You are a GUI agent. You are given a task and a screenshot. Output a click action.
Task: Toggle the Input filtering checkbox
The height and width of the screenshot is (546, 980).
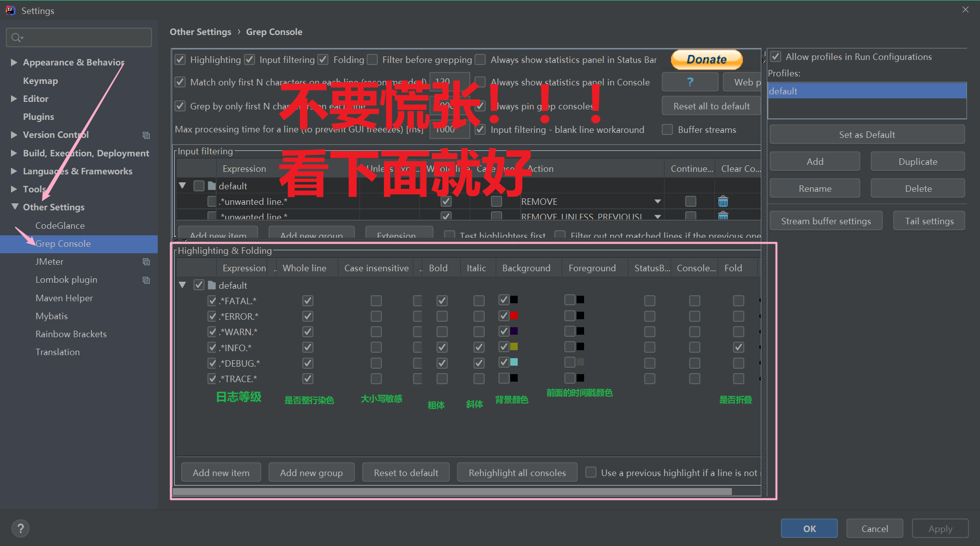(x=250, y=60)
